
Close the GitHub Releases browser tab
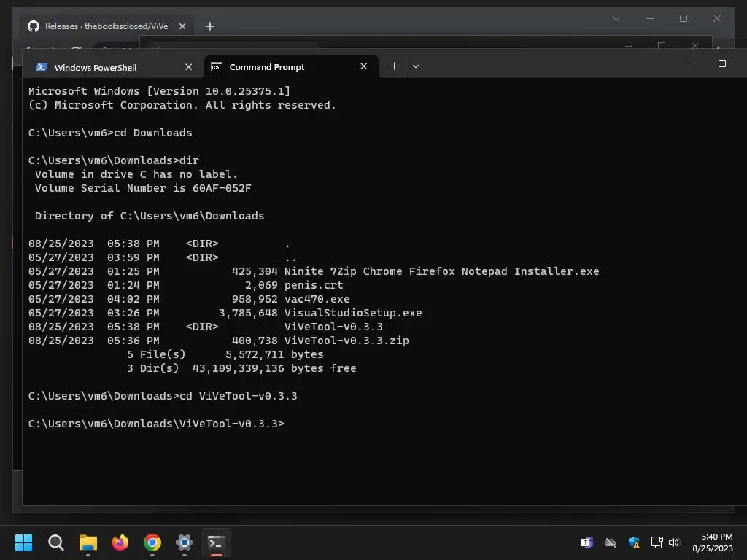[x=182, y=26]
